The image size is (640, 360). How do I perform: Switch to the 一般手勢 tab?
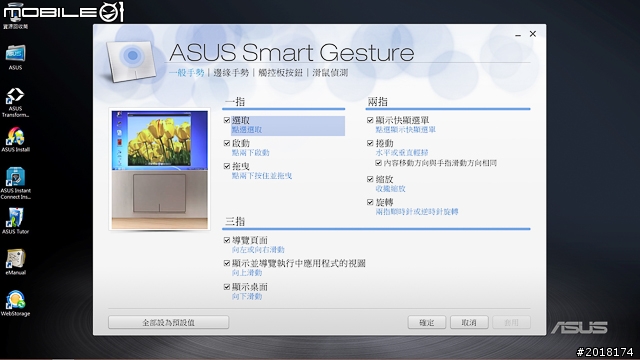(x=187, y=73)
